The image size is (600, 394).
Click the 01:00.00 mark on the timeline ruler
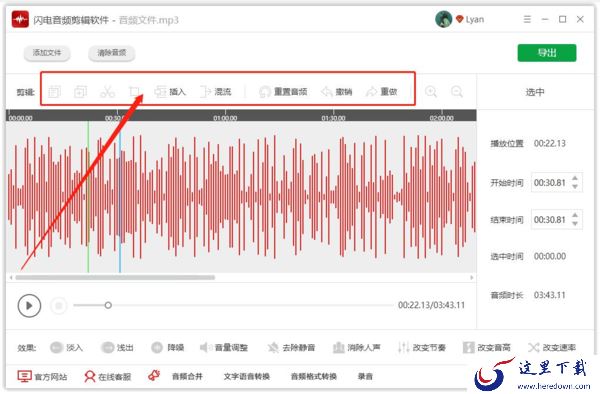(225, 118)
